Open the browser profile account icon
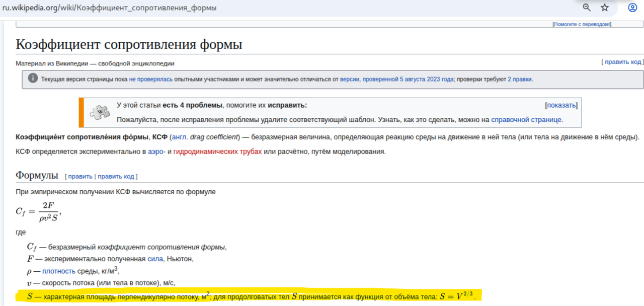This screenshot has width=644, height=306. point(633,8)
